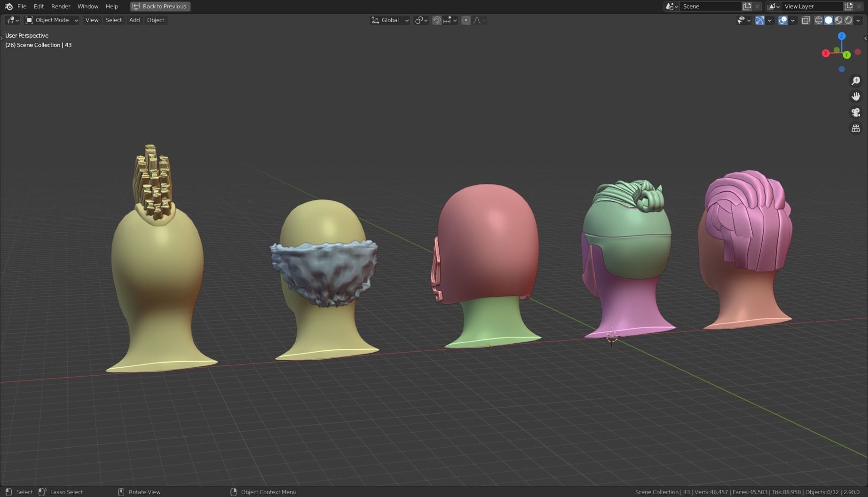Click the zoom view magnifier icon

856,81
